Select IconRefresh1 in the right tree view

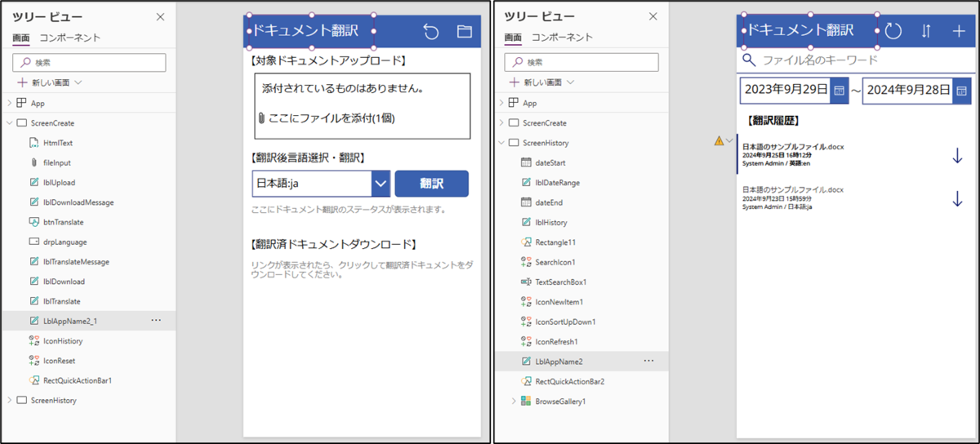click(556, 341)
